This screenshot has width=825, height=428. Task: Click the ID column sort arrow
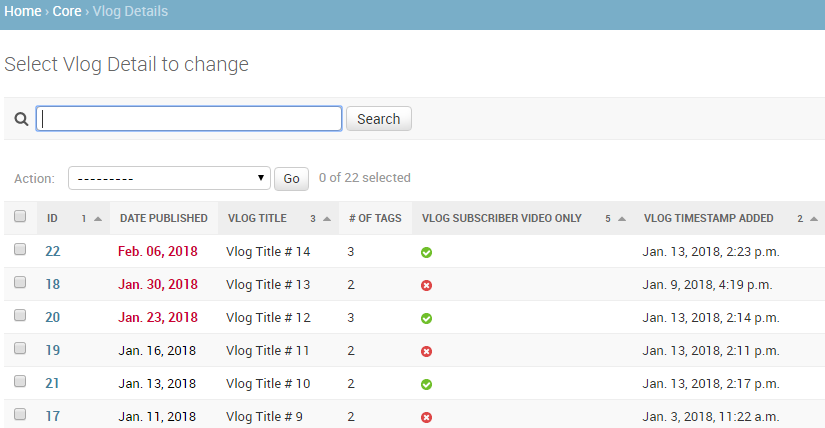coord(98,219)
